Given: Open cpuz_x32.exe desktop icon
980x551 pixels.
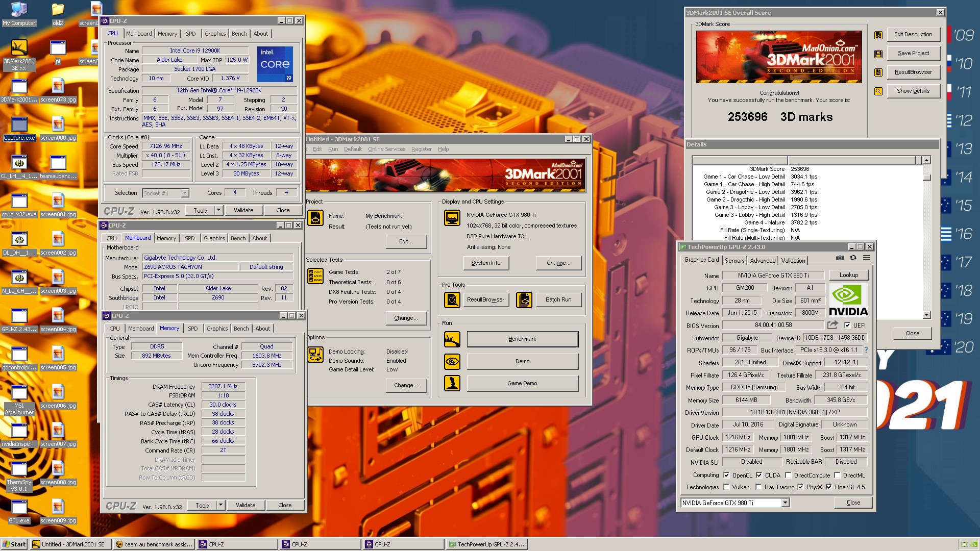Looking at the screenshot, I should 19,206.
